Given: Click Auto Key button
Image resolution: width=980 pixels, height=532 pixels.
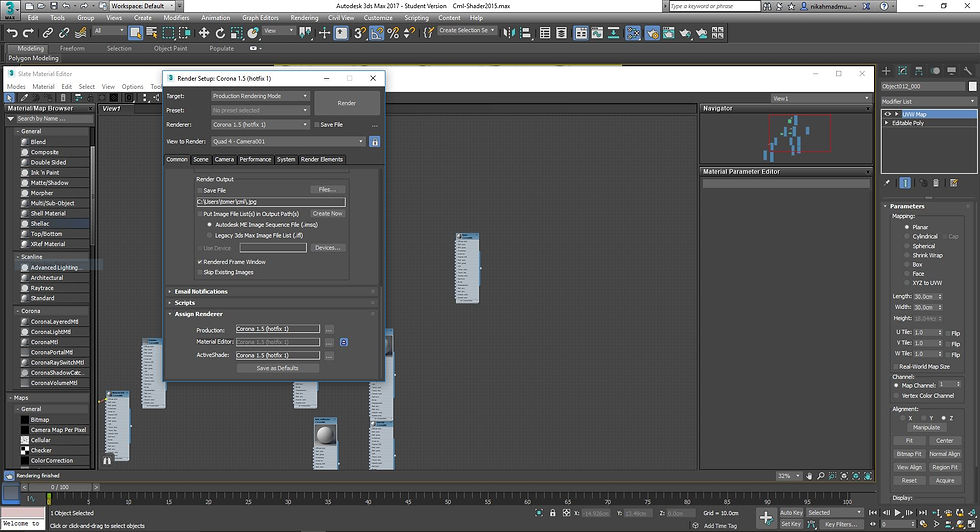Looking at the screenshot, I should coord(791,513).
